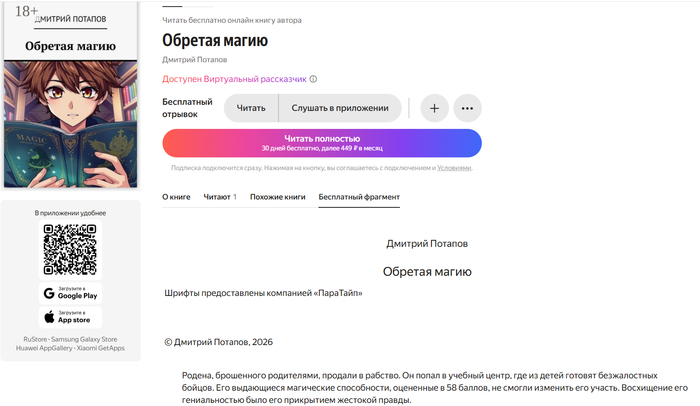Open the Xiaomi GetApps link
The image size is (700, 406).
[100, 348]
